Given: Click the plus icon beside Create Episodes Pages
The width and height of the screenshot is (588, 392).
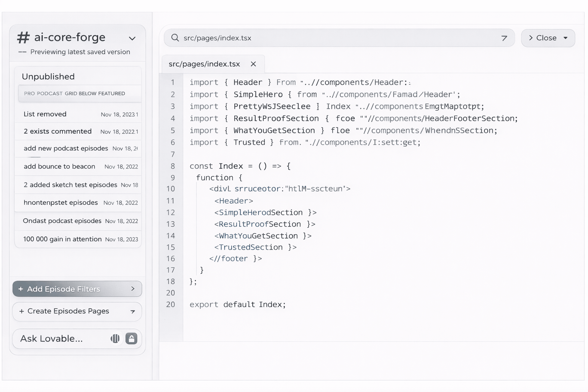Looking at the screenshot, I should point(21,311).
